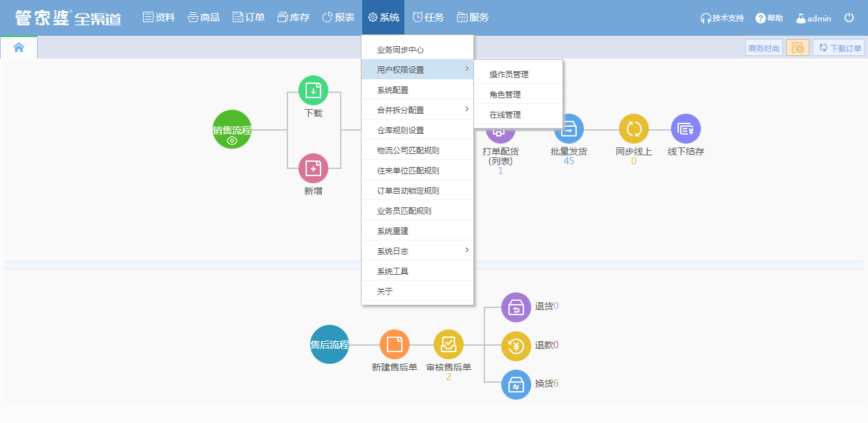Click the 技术支持 link

(722, 18)
